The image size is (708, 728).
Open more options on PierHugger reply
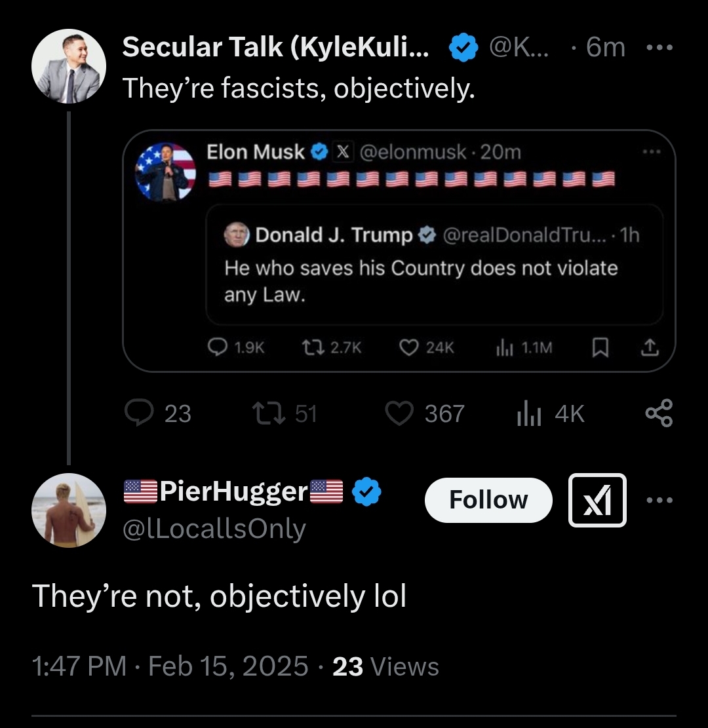pos(659,500)
